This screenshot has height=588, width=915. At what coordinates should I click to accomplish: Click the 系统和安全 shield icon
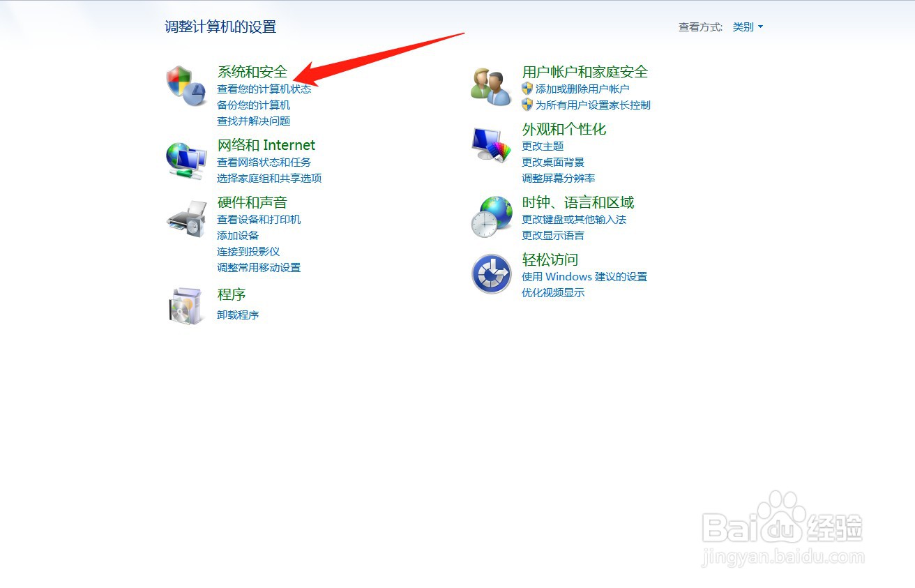[x=186, y=84]
